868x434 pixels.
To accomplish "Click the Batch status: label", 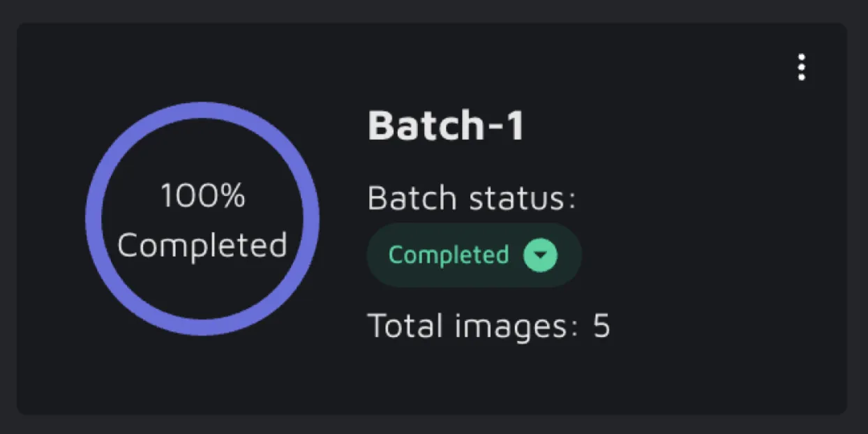I will [x=472, y=199].
